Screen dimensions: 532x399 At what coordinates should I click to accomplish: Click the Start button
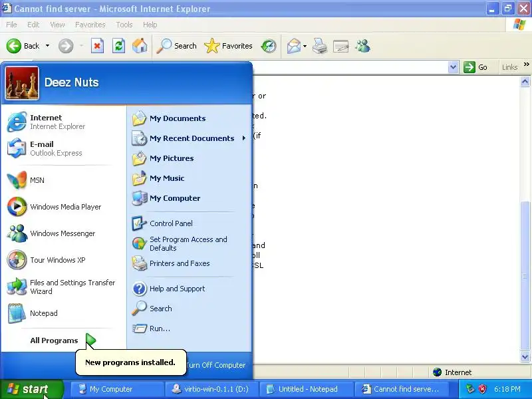pyautogui.click(x=31, y=389)
